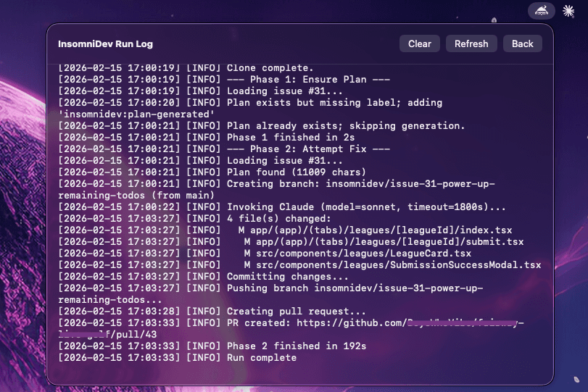Click the index.tsx changed file entry

point(377,230)
